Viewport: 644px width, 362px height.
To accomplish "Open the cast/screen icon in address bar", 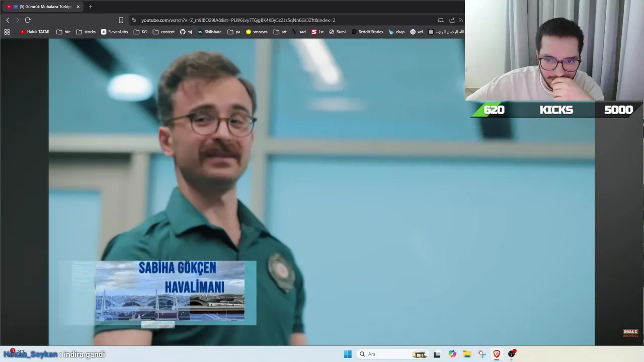I will pyautogui.click(x=441, y=20).
